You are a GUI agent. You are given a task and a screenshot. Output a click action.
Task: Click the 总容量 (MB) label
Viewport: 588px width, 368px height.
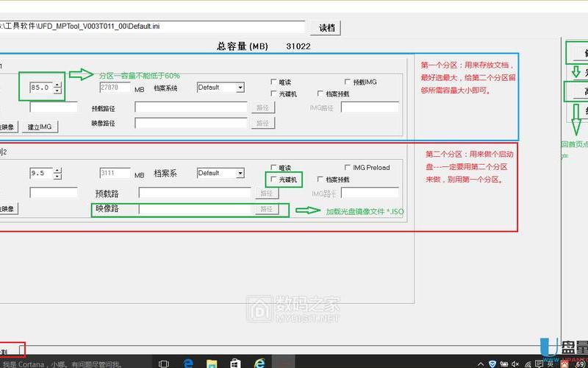click(x=242, y=46)
